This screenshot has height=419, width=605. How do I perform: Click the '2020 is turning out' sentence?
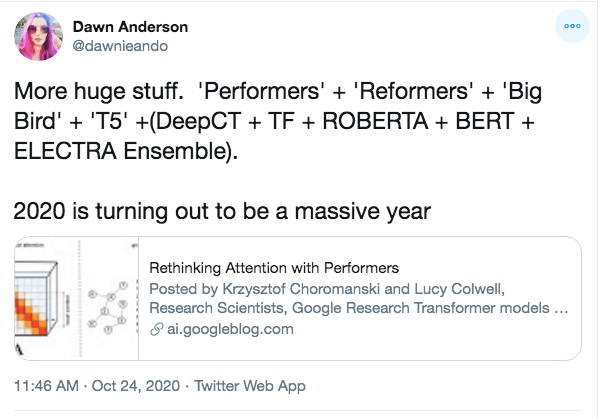click(222, 211)
